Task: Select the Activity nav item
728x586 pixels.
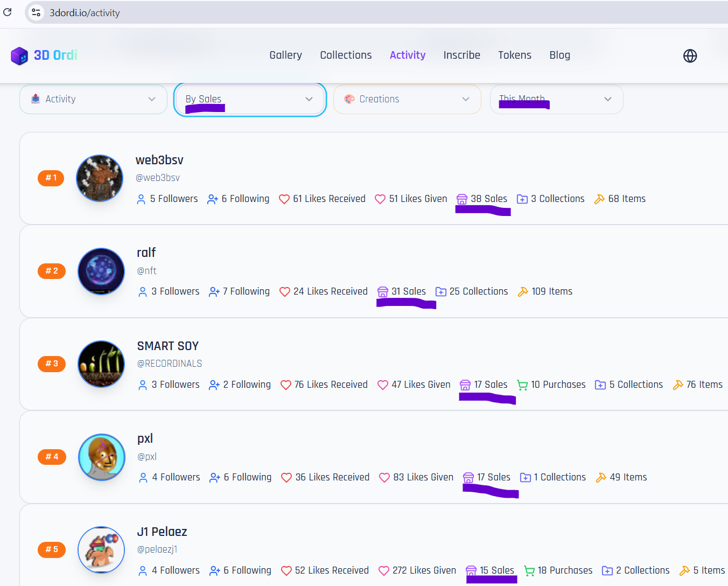Action: (x=408, y=55)
